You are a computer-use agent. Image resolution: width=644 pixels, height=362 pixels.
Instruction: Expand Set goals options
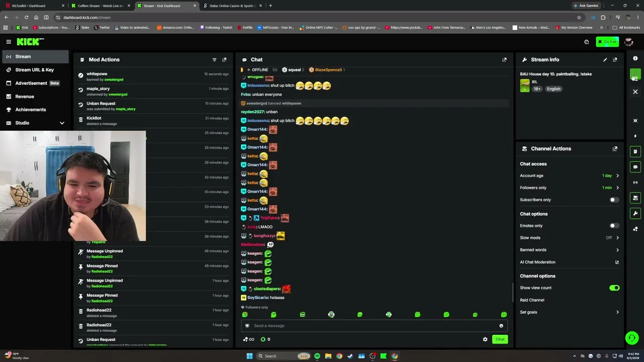570,312
